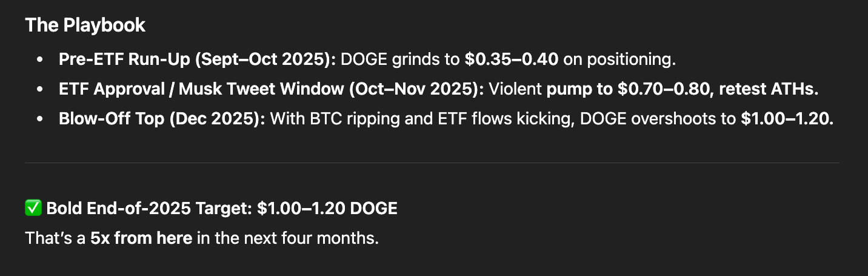Click "With BTC ripping and ETF flows kicking"
Viewport: 868px width, 276px height.
point(422,119)
